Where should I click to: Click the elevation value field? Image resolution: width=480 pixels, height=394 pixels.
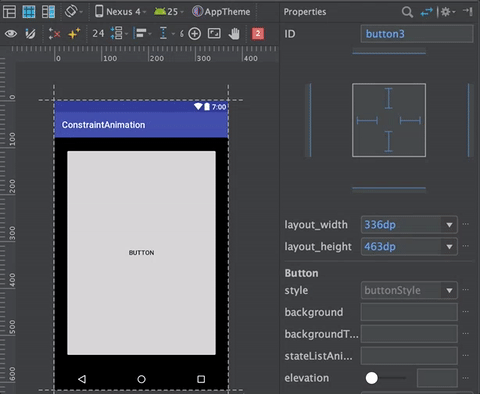(437, 378)
